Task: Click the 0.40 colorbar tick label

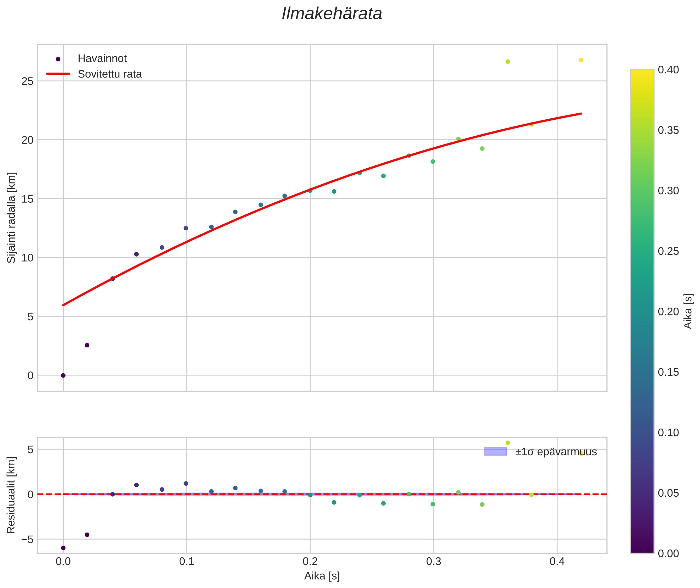Action: point(668,70)
